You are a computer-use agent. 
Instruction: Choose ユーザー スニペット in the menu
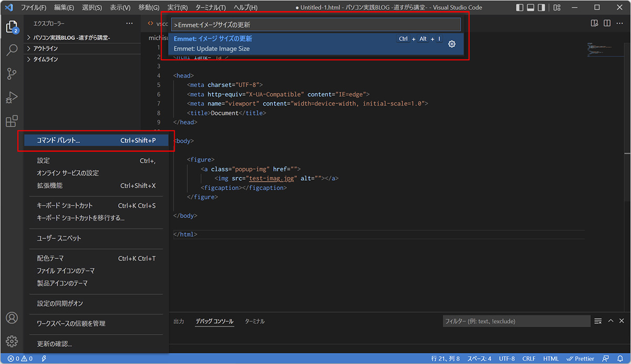[96, 238]
